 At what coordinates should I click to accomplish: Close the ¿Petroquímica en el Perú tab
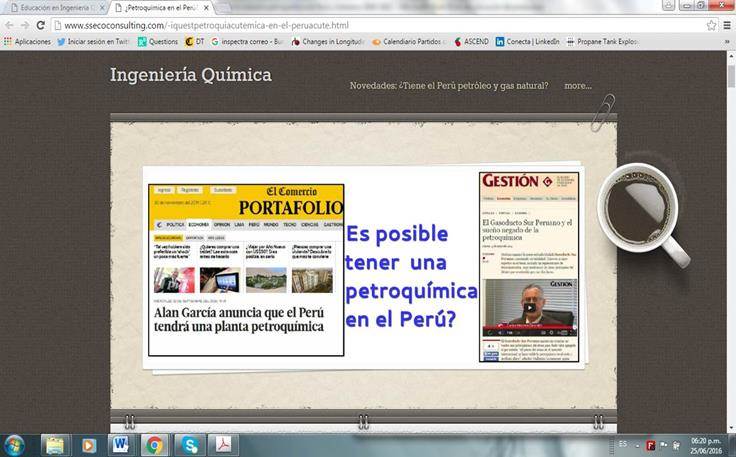[206, 8]
